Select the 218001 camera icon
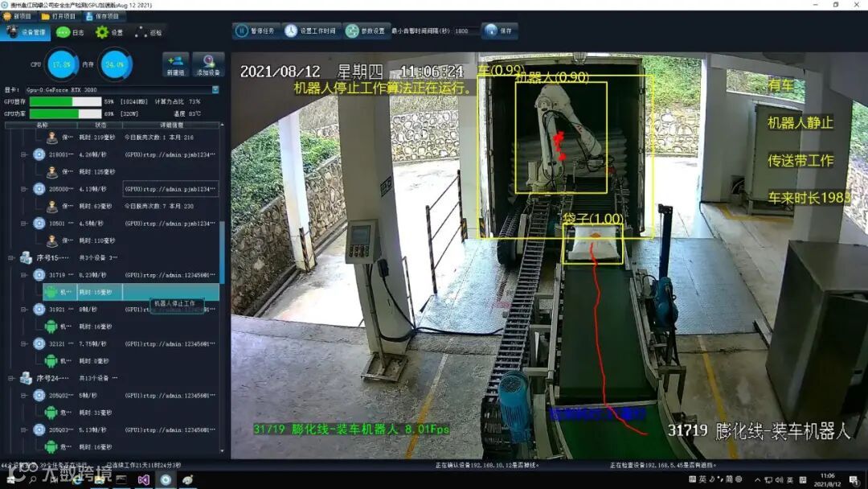 [x=39, y=154]
